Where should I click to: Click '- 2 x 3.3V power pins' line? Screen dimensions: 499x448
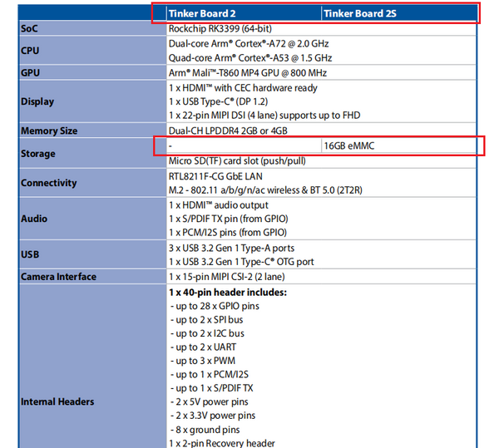[213, 416]
